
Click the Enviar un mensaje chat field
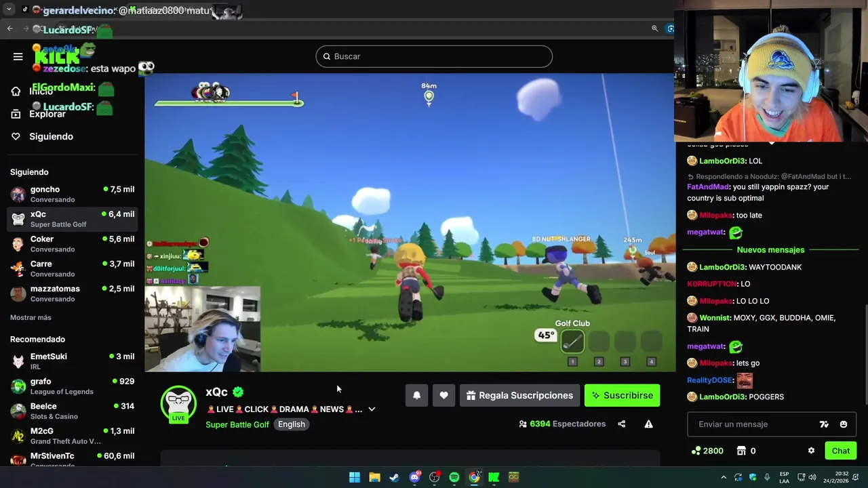pos(754,424)
